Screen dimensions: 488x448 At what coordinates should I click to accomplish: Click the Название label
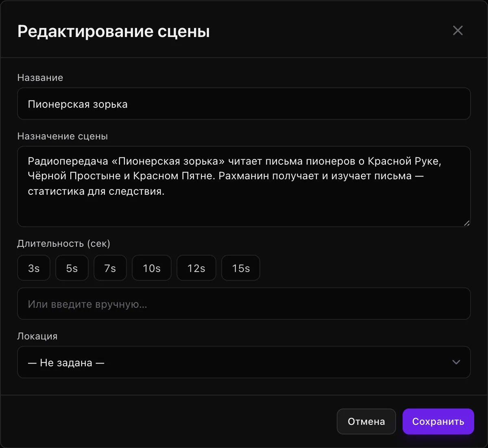[40, 78]
